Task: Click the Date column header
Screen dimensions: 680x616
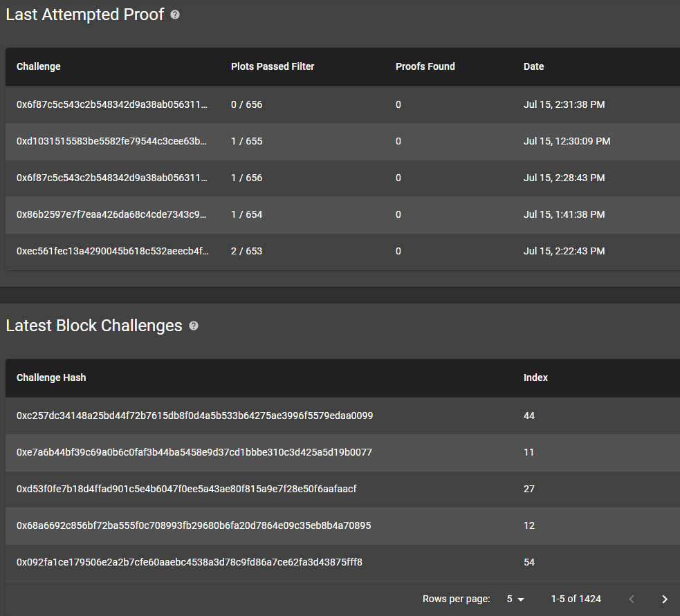Action: click(533, 66)
